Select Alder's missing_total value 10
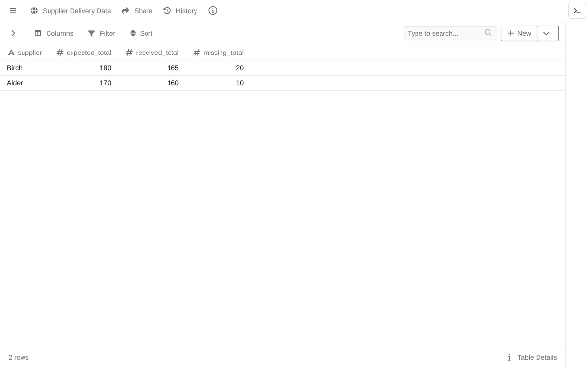Screen dimensions: 588x368 [240, 83]
